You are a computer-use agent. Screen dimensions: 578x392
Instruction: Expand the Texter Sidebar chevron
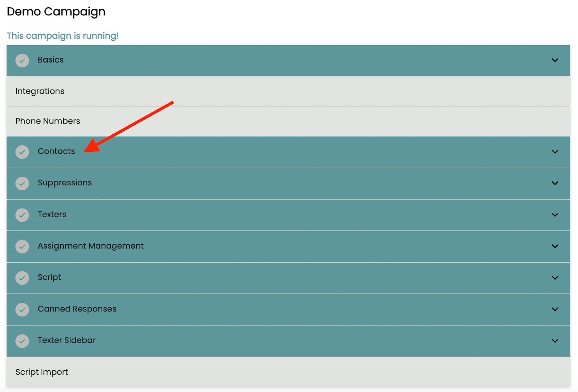click(555, 341)
